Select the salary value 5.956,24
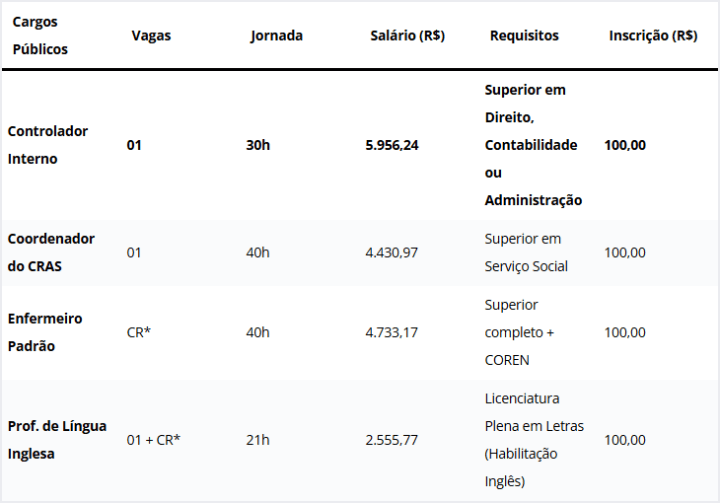720x503 pixels. click(x=392, y=145)
